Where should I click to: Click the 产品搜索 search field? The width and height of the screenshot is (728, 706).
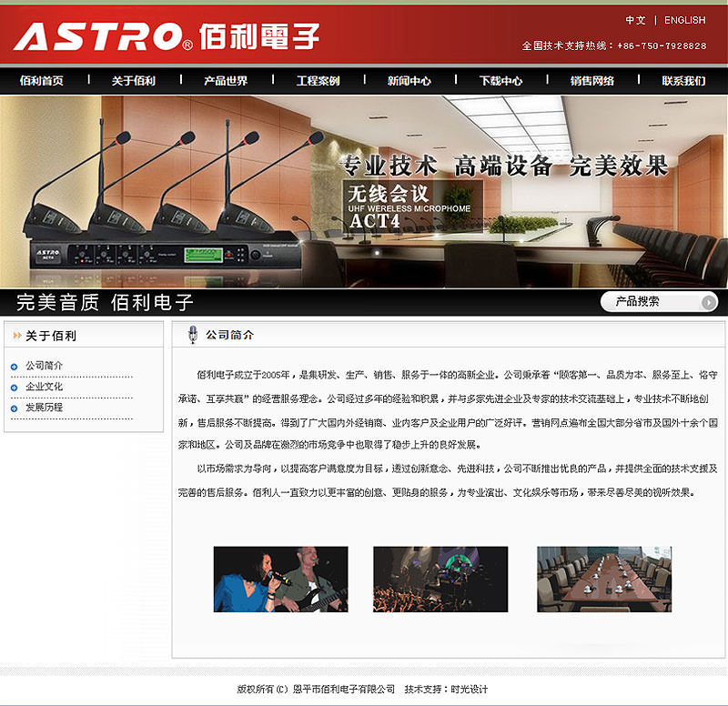pos(659,302)
